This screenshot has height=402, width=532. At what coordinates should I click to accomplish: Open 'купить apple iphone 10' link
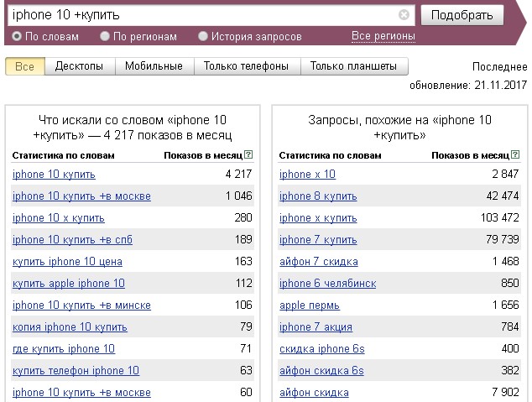coord(69,284)
